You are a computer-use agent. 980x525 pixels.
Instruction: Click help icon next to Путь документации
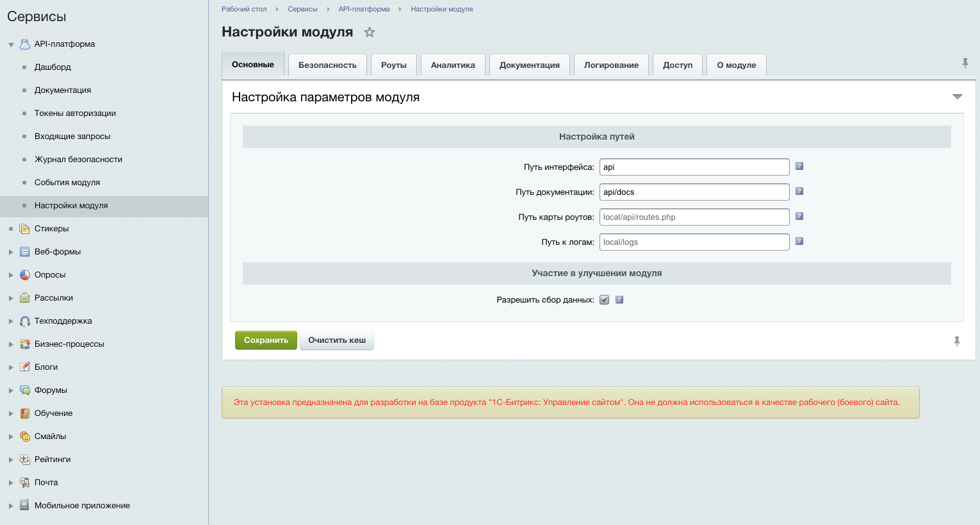point(799,192)
